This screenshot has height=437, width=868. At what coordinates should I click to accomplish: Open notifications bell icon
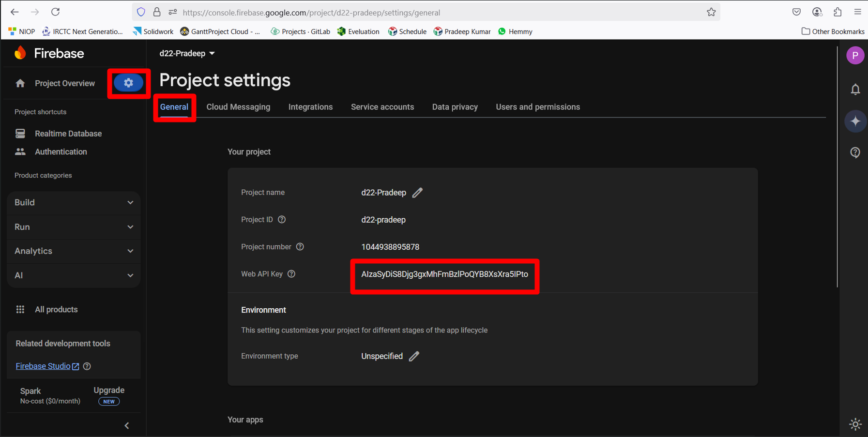[x=855, y=90]
